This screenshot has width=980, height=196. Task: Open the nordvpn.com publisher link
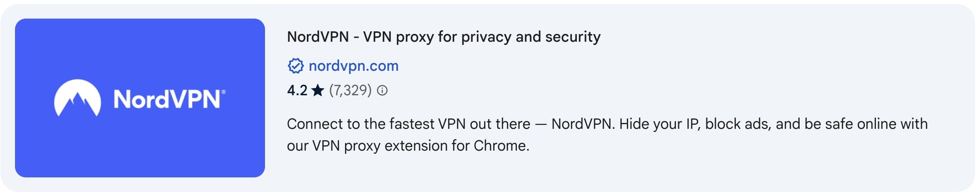(354, 66)
